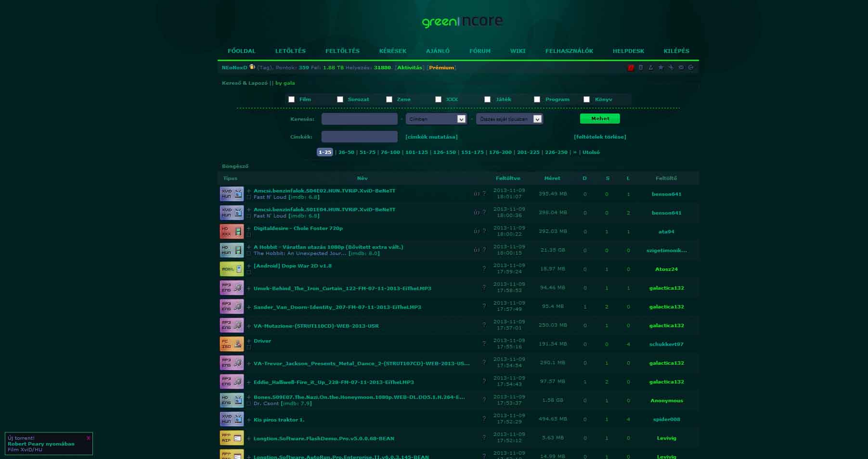
Task: Click the Prémium link in user bar
Action: [x=441, y=68]
